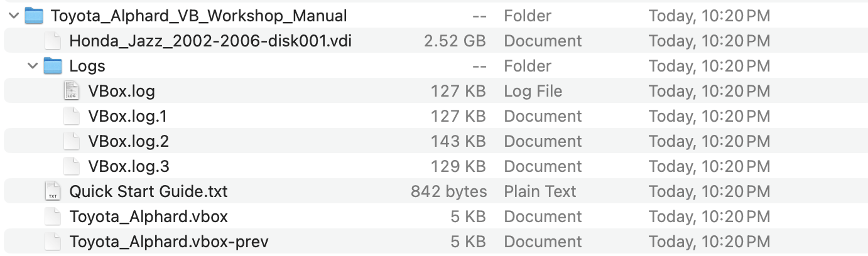This screenshot has height=256, width=868.
Task: Click the Logs folder icon
Action: 53,66
